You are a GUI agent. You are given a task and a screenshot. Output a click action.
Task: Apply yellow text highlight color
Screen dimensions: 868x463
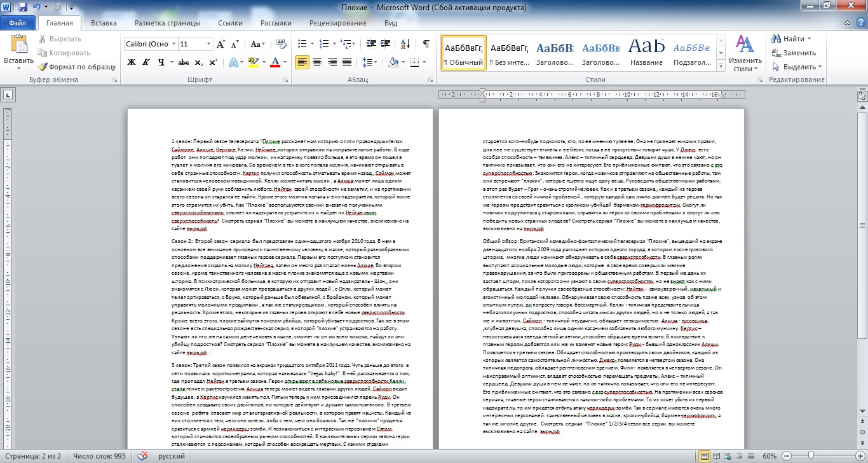click(x=253, y=62)
